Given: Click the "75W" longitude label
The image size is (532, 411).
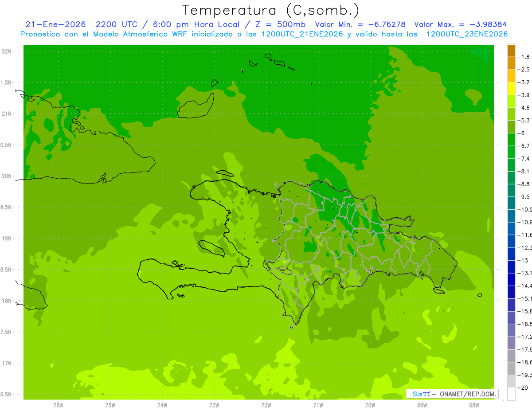Looking at the screenshot, I should click(x=110, y=405).
